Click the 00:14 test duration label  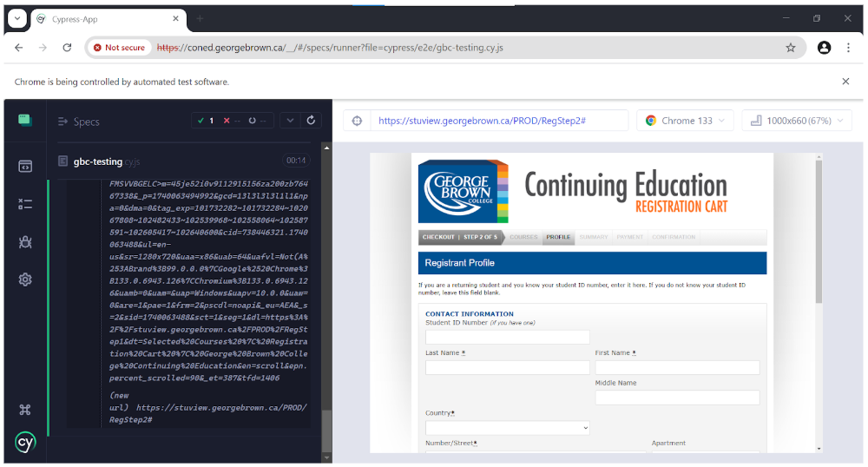point(296,161)
